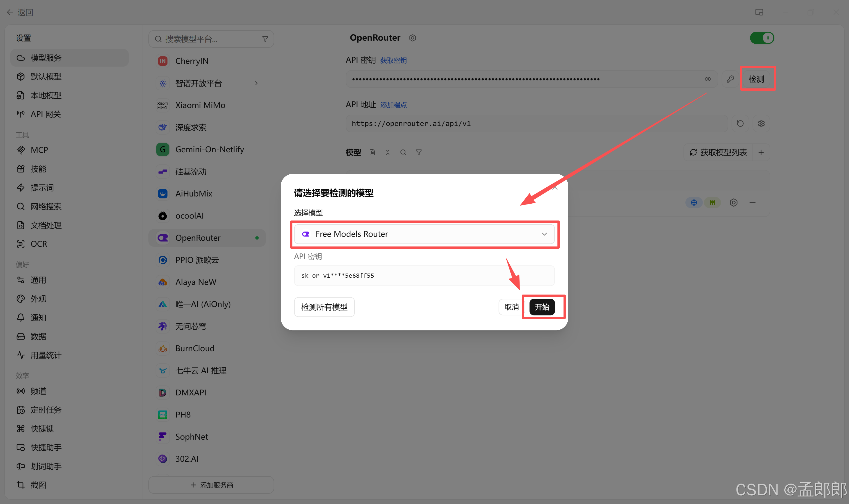The height and width of the screenshot is (504, 849).
Task: Open 默认模型 settings section
Action: click(x=69, y=77)
